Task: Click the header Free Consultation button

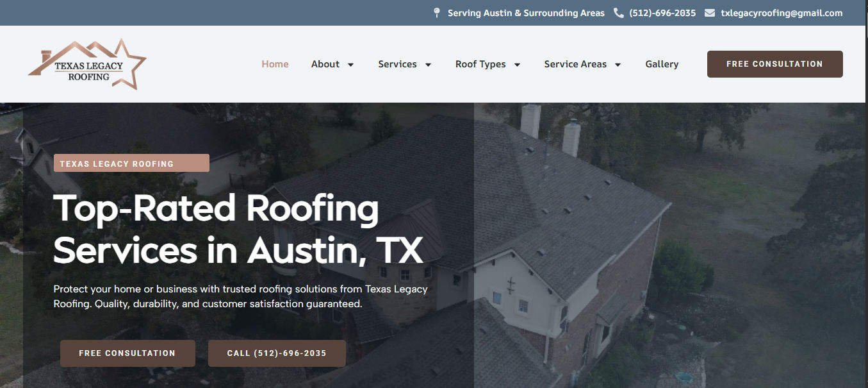Action: pyautogui.click(x=774, y=64)
